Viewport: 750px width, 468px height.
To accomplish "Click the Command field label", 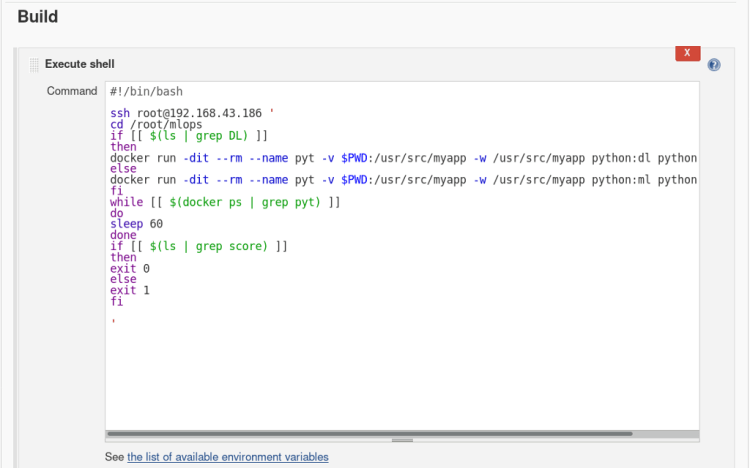I will [72, 91].
